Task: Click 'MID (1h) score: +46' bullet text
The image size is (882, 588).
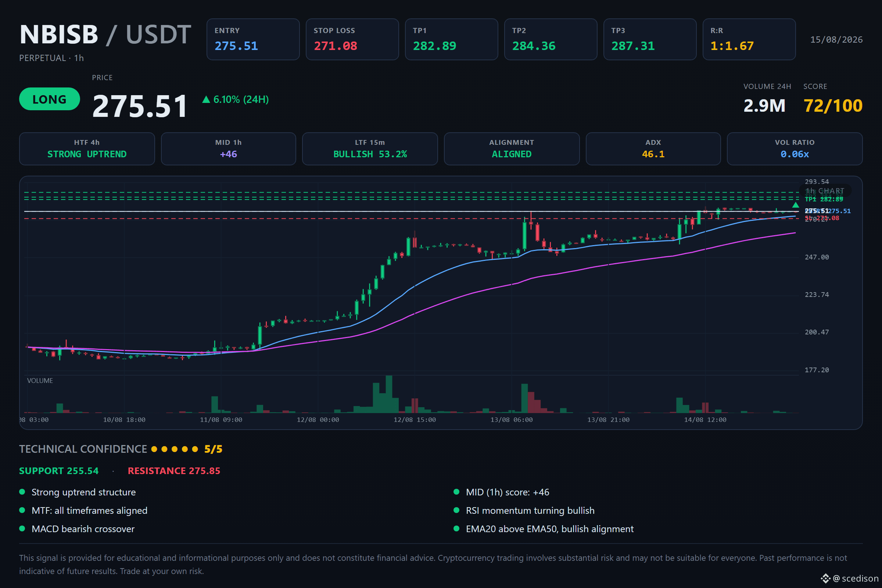Action: 508,492
